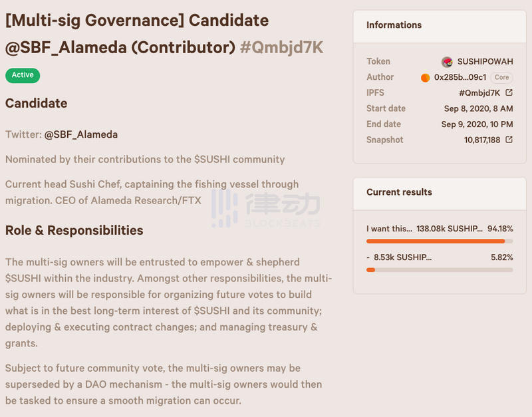This screenshot has height=417, width=532.
Task: Click the Candidate section heading
Action: point(36,104)
